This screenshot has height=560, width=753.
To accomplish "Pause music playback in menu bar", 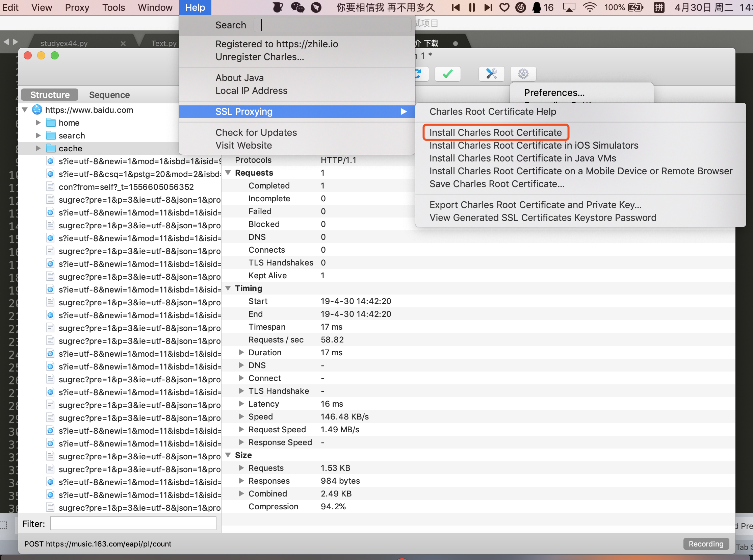I will click(x=472, y=7).
